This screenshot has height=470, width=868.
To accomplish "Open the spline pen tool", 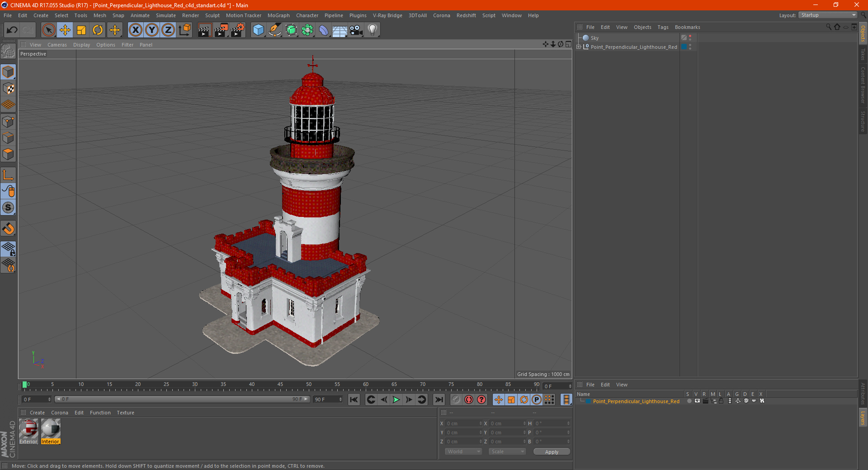I will click(274, 30).
